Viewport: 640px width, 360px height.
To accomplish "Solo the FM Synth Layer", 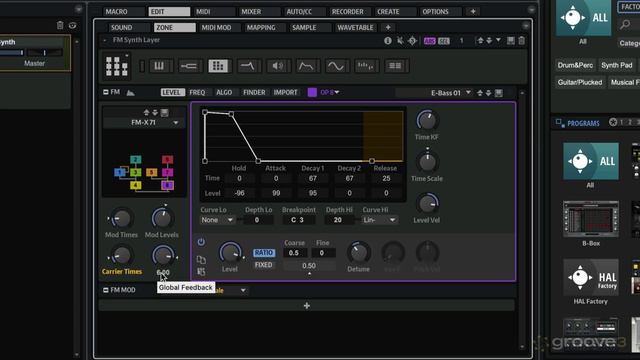I will point(412,40).
